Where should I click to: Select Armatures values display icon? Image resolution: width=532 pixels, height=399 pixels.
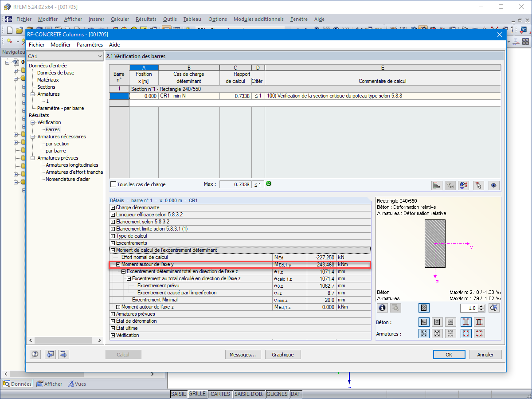tap(450, 334)
